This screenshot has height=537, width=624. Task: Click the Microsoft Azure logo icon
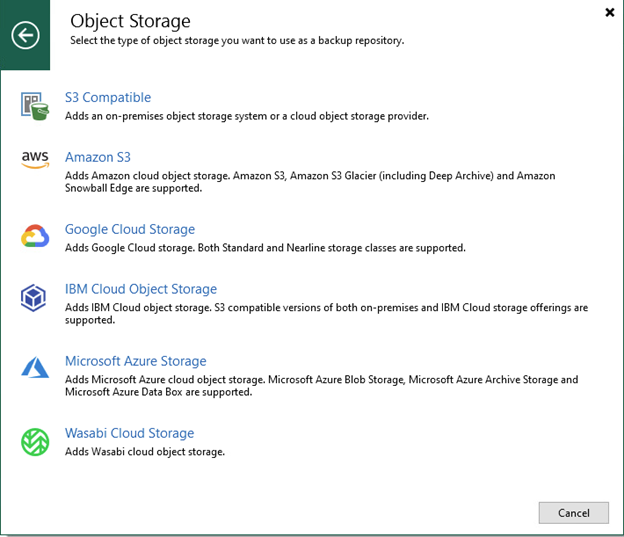(35, 369)
